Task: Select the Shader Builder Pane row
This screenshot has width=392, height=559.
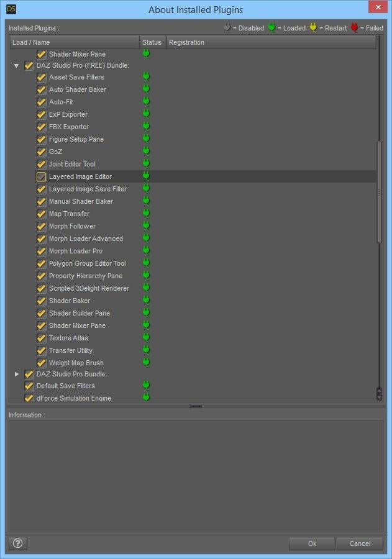Action: point(193,313)
